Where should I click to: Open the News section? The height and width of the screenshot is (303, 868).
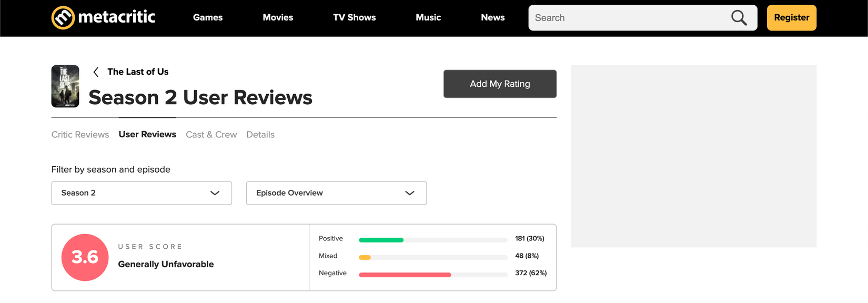pyautogui.click(x=492, y=18)
